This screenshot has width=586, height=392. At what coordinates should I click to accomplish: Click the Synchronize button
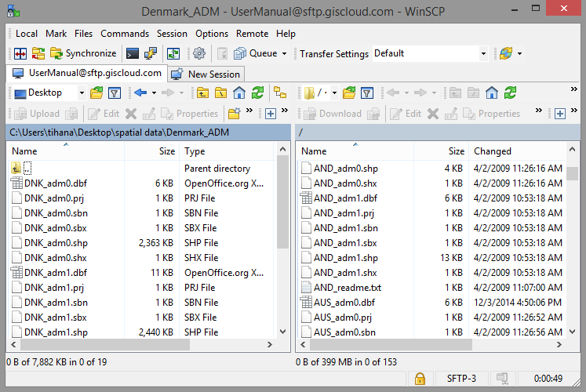(83, 54)
